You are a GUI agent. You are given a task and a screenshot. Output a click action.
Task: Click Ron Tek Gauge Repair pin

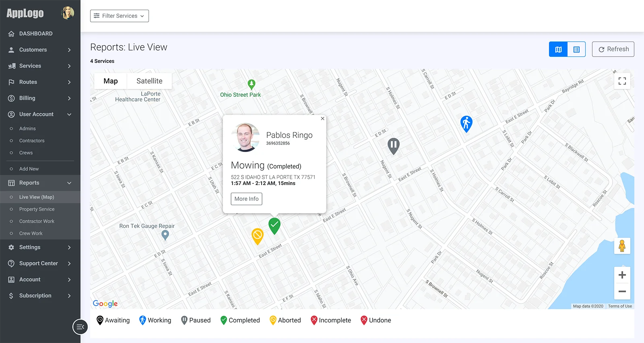click(x=165, y=235)
